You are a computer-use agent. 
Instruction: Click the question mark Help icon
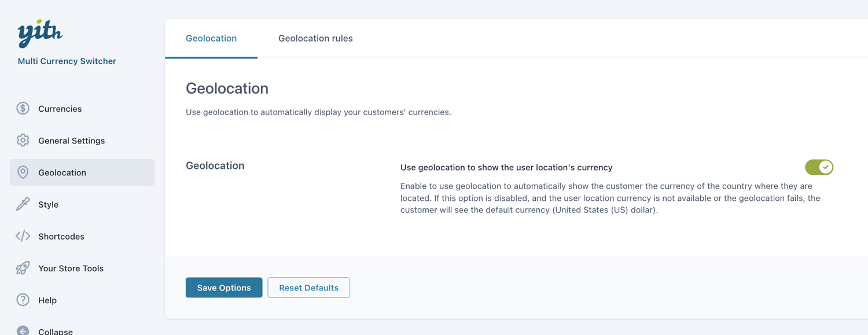[x=23, y=300]
